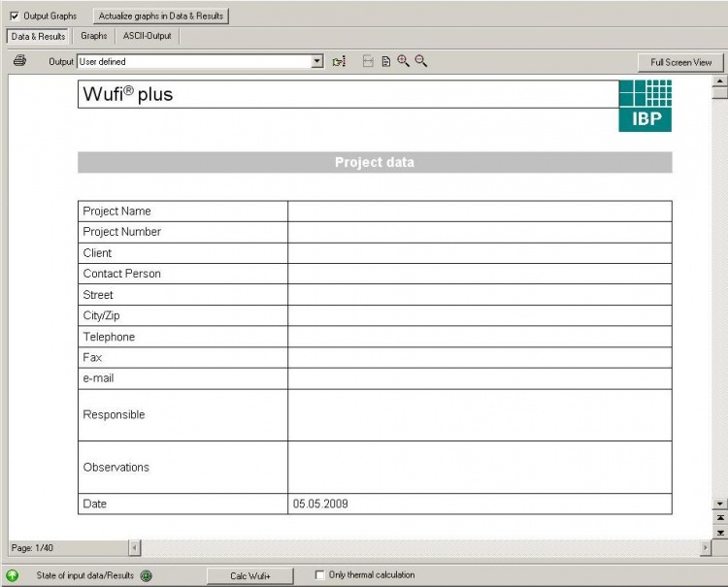Viewport: 728px width, 587px height.
Task: Zoom out with the minus magnifier
Action: 420,61
